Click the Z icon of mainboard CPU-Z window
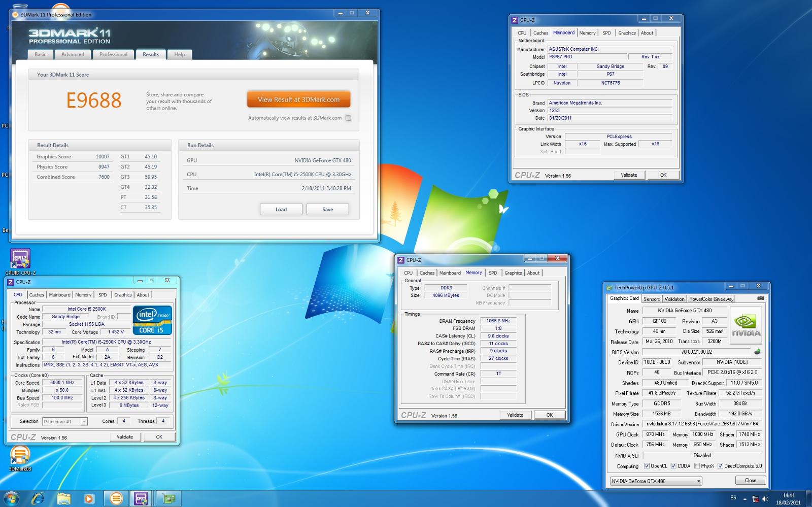This screenshot has width=812, height=507. tap(515, 20)
